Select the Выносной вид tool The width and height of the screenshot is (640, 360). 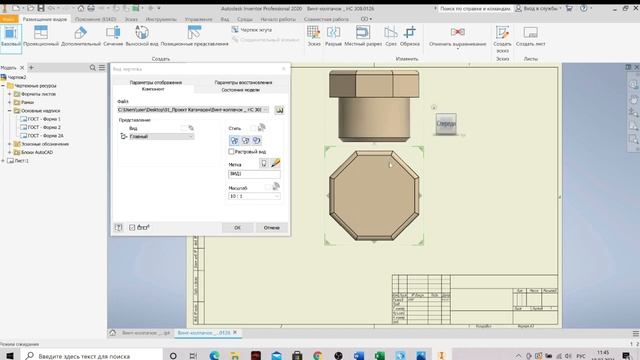[142, 36]
